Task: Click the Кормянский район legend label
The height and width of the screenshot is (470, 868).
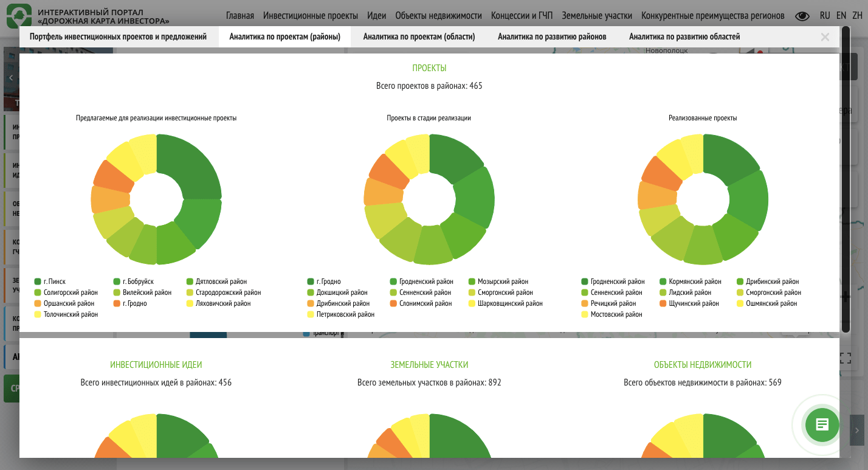Action: click(695, 282)
